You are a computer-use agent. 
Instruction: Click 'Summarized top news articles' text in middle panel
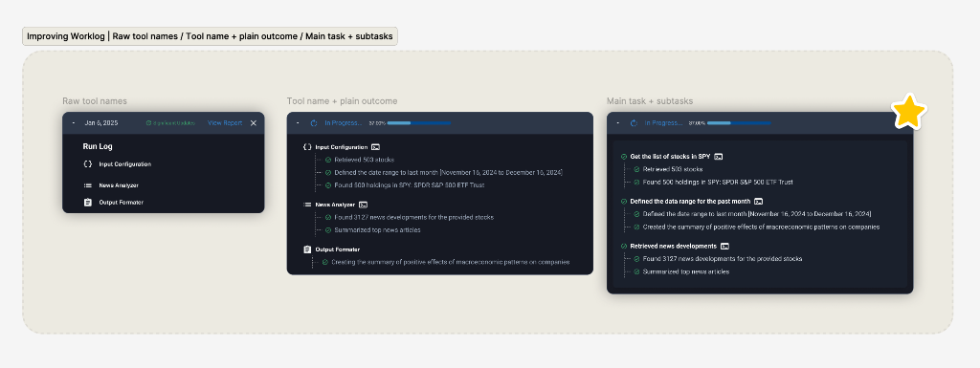coord(377,229)
